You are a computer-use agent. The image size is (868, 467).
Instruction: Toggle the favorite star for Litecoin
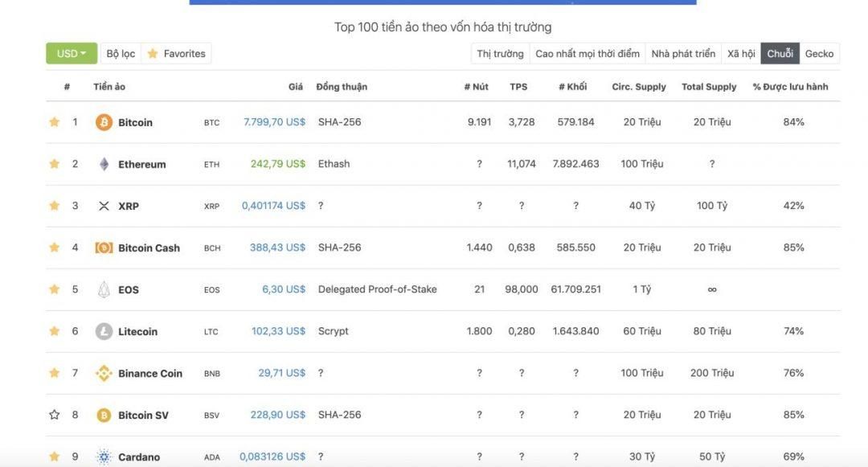[x=55, y=331]
